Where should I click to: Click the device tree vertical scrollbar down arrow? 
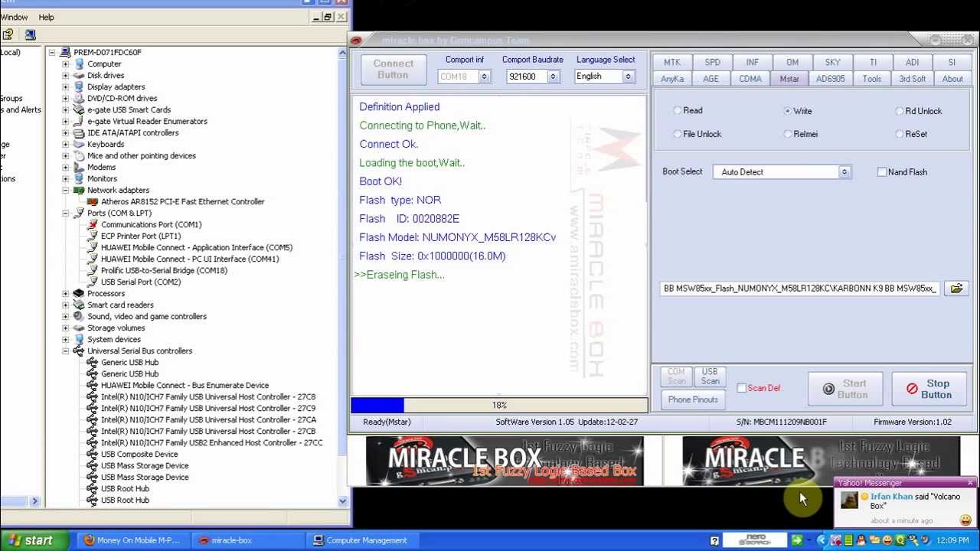[x=342, y=501]
